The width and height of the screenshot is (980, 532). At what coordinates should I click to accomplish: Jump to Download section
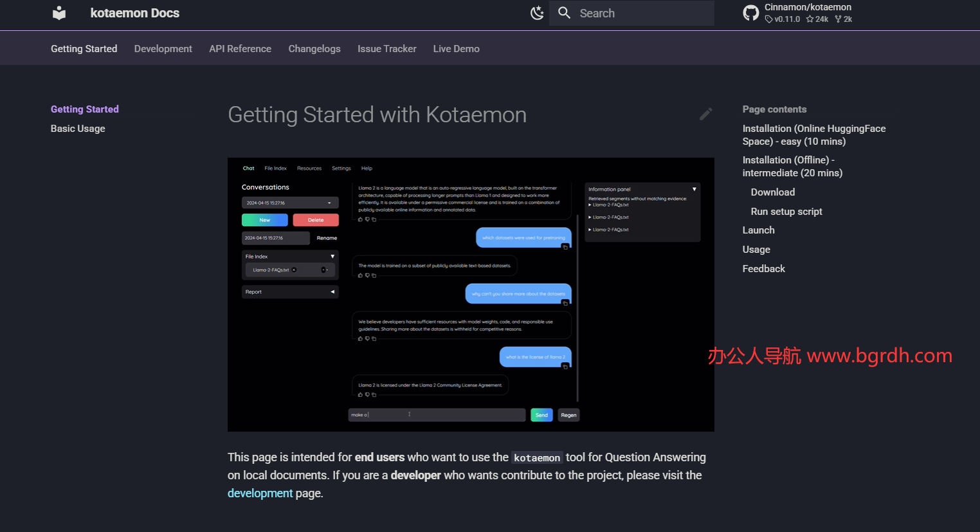[x=772, y=192]
